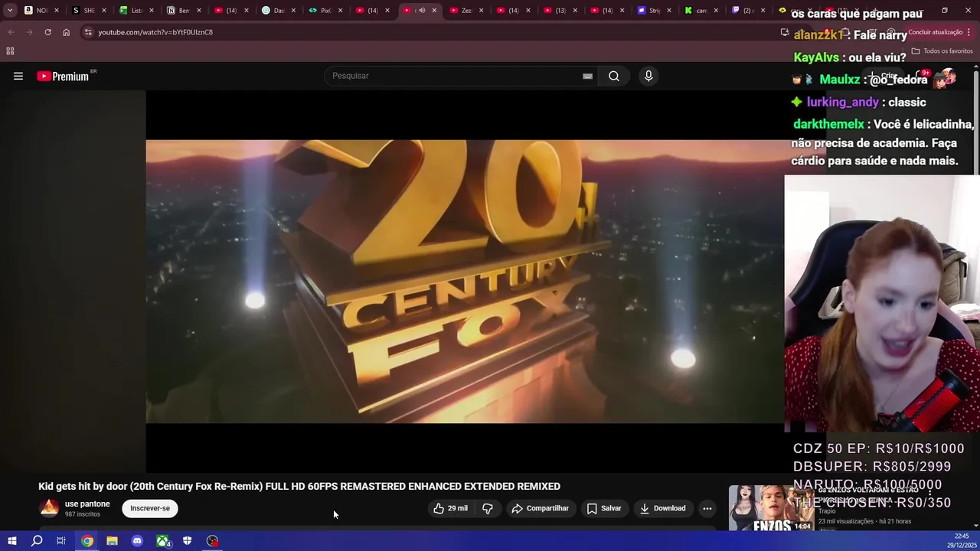Open the on-screen keyboard in search box
The image size is (980, 551).
pos(587,76)
